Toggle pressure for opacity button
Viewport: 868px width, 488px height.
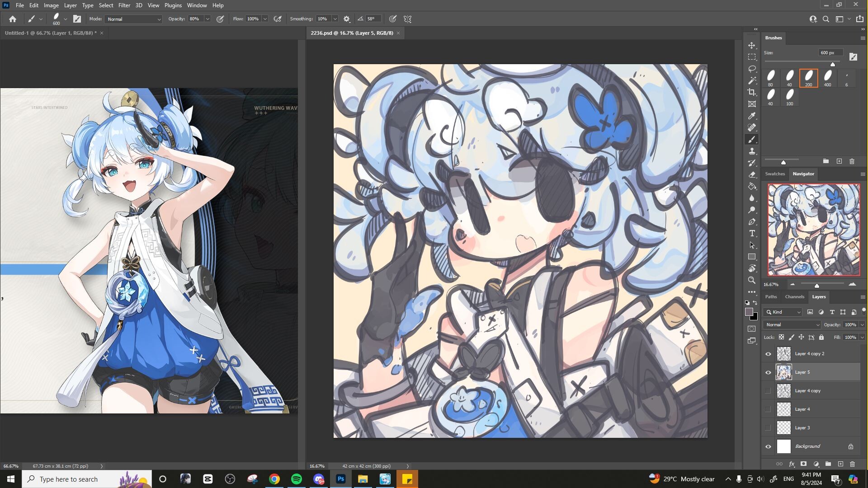220,19
